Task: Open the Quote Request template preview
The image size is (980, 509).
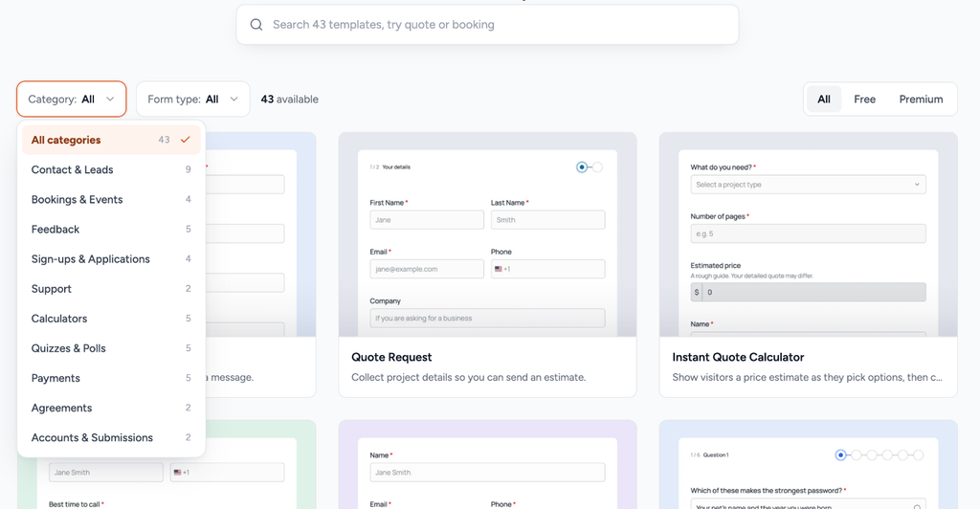Action: 487,234
